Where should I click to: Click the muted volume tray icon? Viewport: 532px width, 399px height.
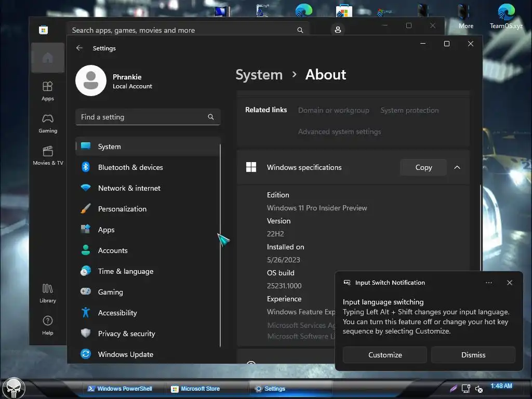tap(478, 389)
